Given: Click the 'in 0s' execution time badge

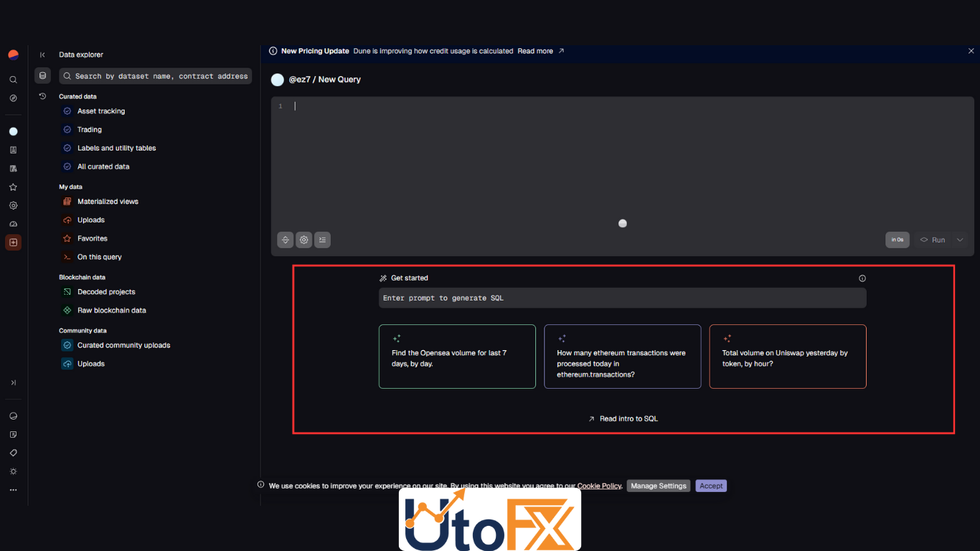Looking at the screenshot, I should 897,240.
